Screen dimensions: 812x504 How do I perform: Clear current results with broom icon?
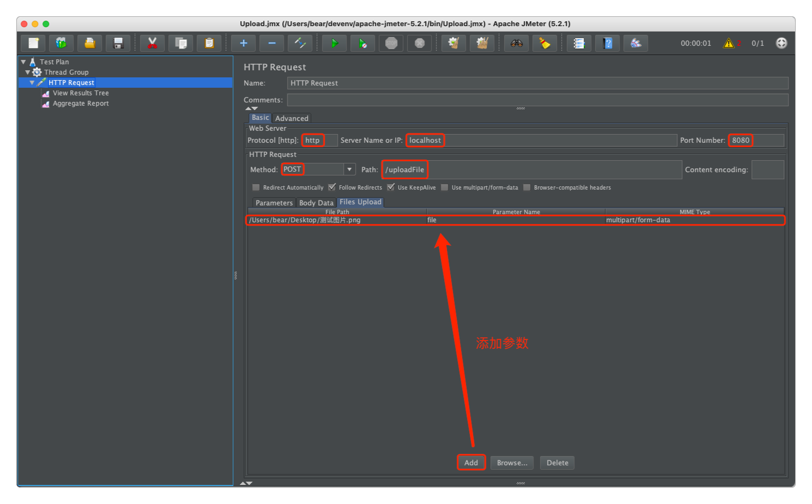click(453, 43)
